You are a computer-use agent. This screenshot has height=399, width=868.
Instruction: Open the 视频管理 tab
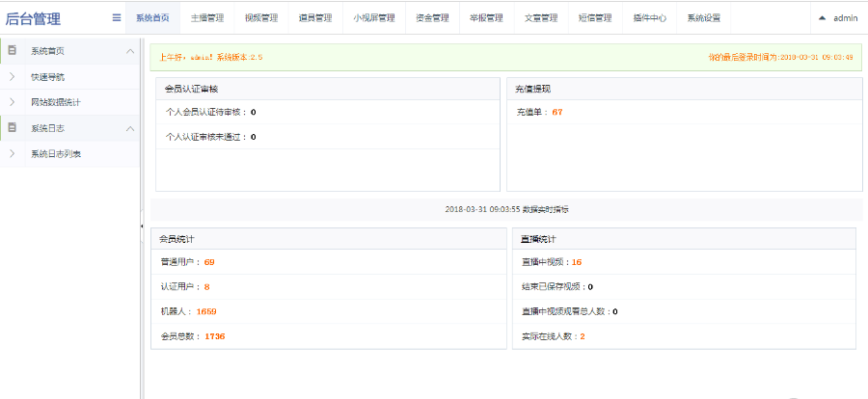click(x=261, y=17)
